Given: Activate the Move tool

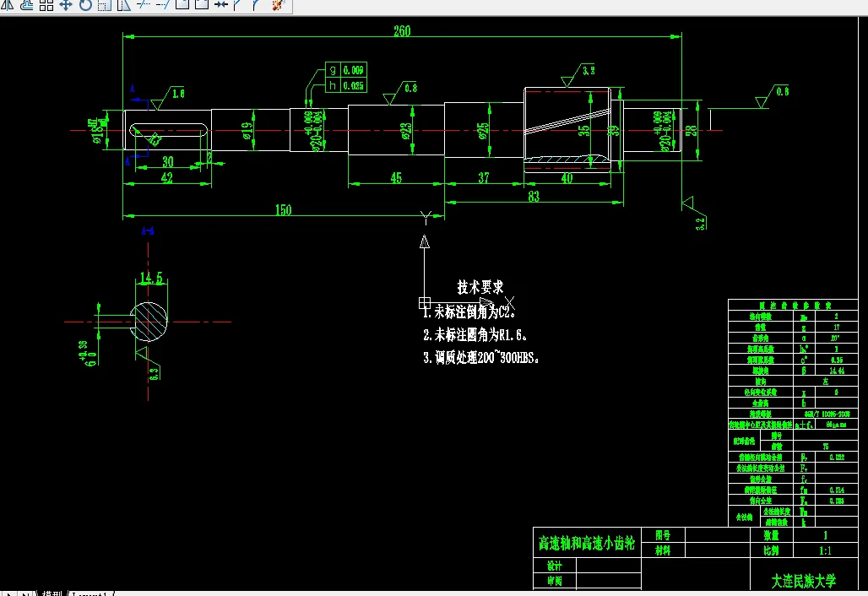Looking at the screenshot, I should 66,5.
